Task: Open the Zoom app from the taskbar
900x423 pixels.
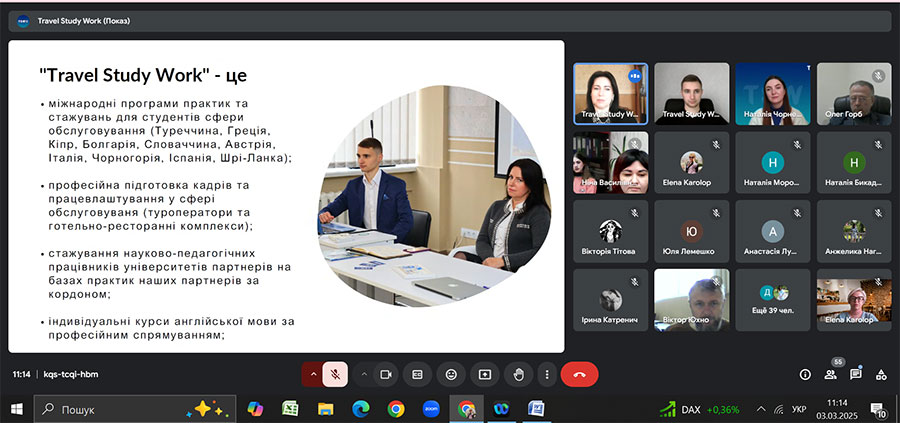Action: 432,409
